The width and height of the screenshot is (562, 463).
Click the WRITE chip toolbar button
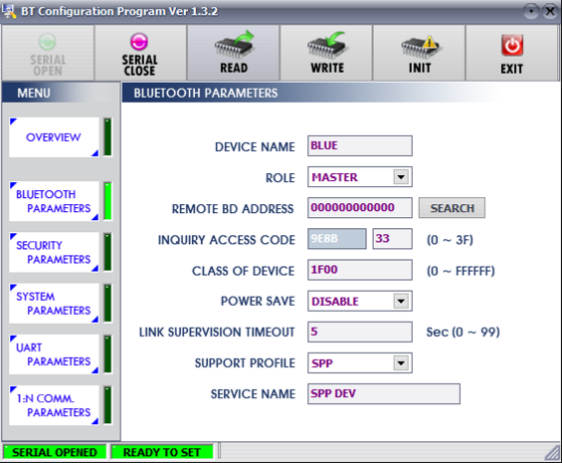(x=326, y=53)
